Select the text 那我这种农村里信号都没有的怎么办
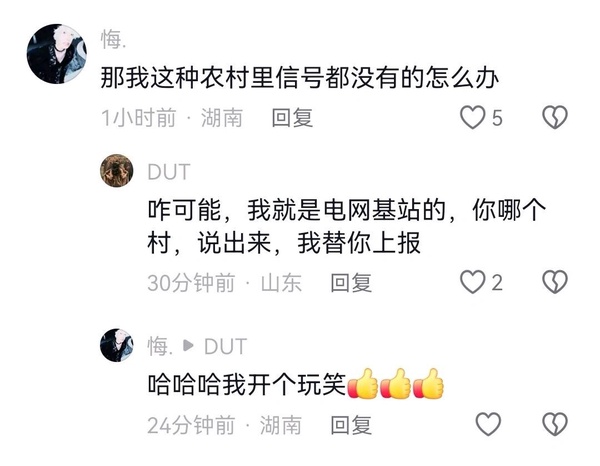Image resolution: width=600 pixels, height=466 pixels. (300, 78)
